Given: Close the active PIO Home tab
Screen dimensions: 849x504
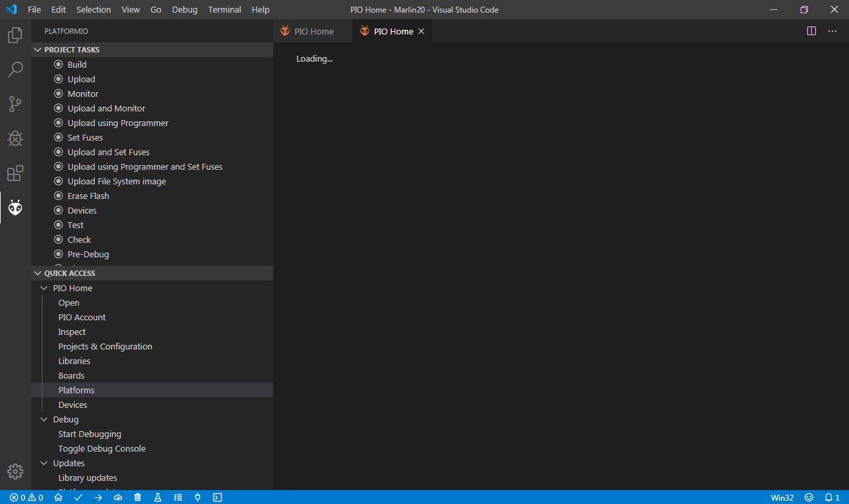Looking at the screenshot, I should pyautogui.click(x=421, y=31).
